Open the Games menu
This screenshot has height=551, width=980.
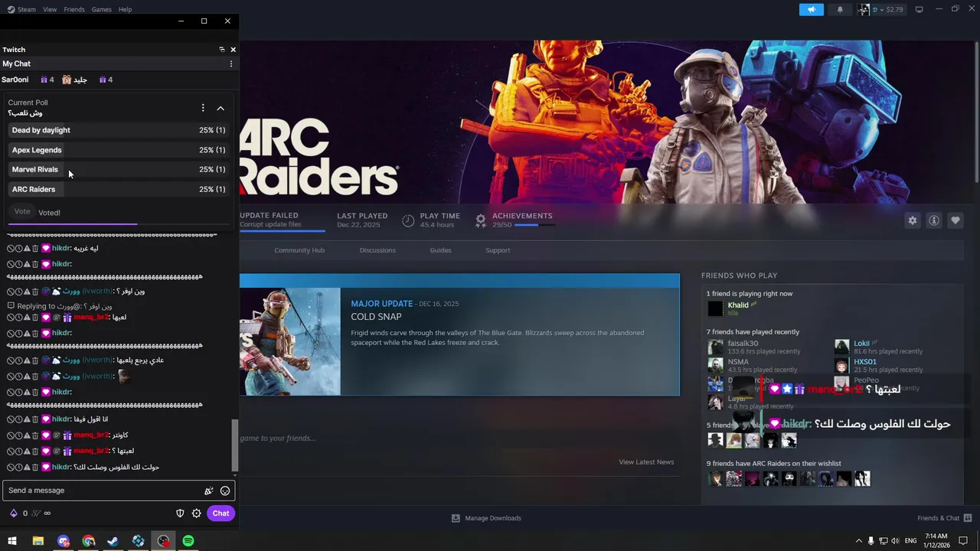tap(101, 9)
